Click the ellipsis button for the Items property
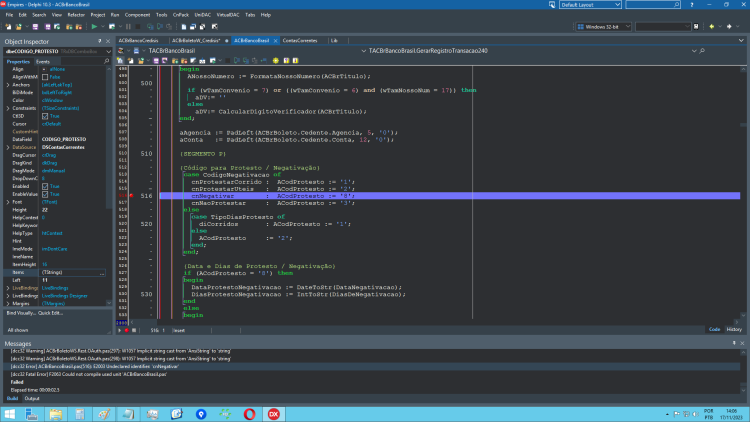Viewport: 750px width, 422px height. 102,273
